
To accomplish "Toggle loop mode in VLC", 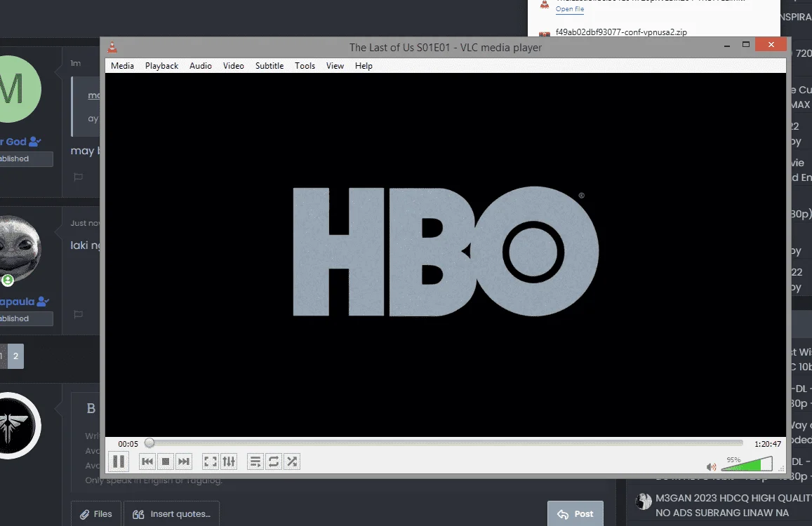I will (x=274, y=461).
